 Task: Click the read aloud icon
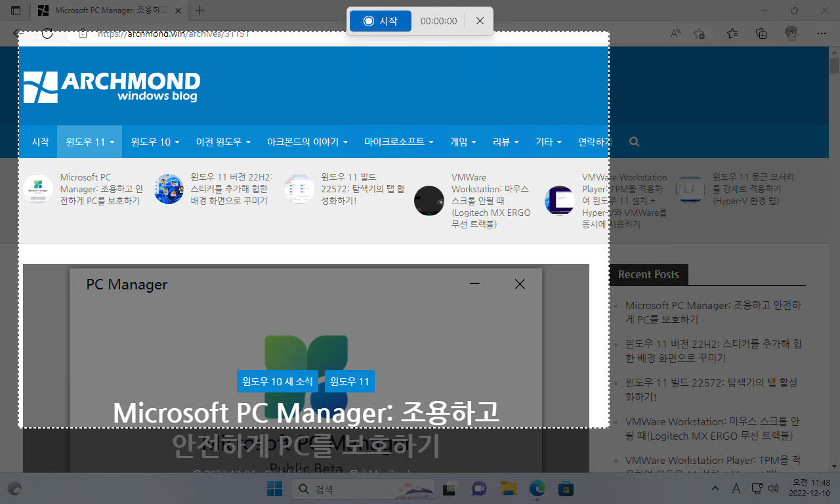click(675, 33)
